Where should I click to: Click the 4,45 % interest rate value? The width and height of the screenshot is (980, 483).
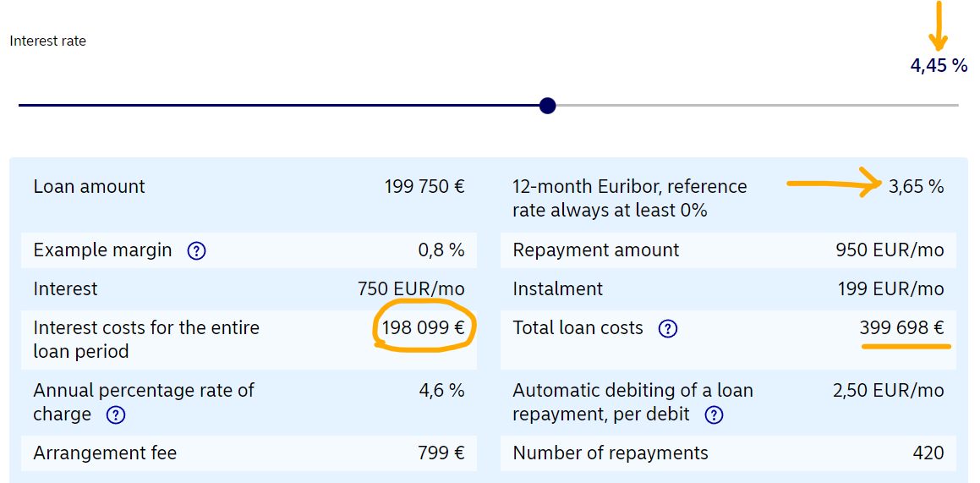(x=939, y=65)
